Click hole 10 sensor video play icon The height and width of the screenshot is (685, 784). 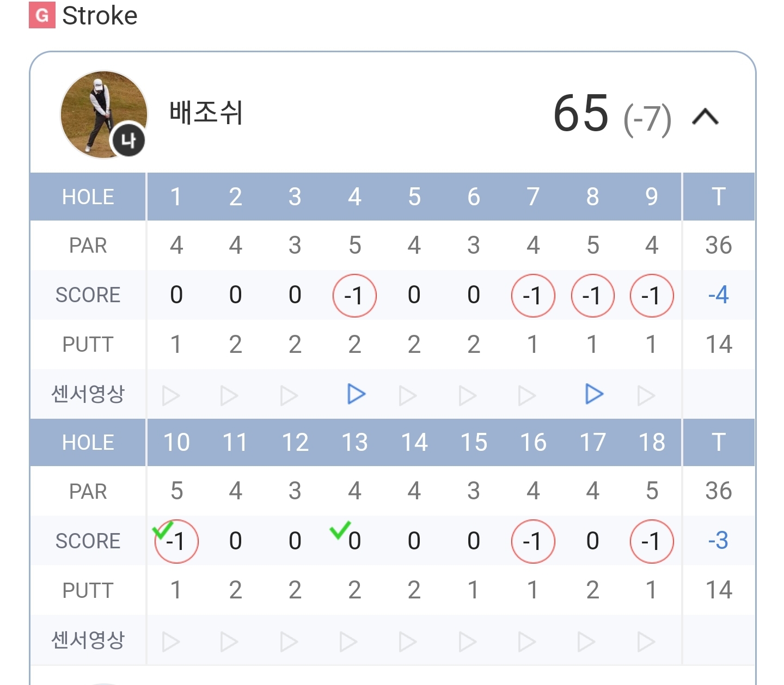tap(170, 642)
